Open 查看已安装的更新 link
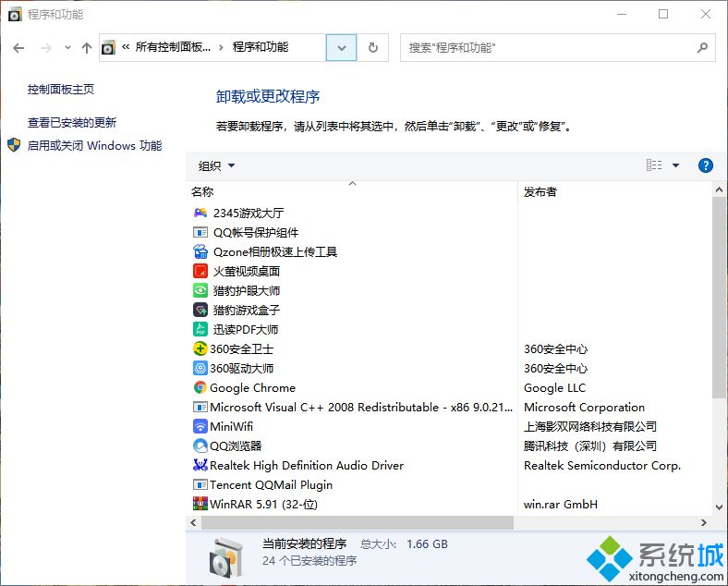Image resolution: width=728 pixels, height=586 pixels. pos(72,123)
